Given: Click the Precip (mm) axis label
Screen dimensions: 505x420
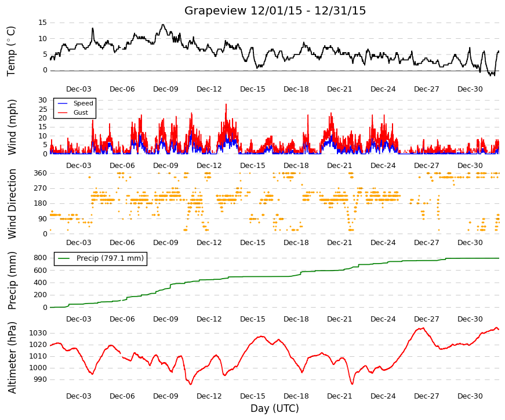Looking at the screenshot, I should [x=12, y=280].
